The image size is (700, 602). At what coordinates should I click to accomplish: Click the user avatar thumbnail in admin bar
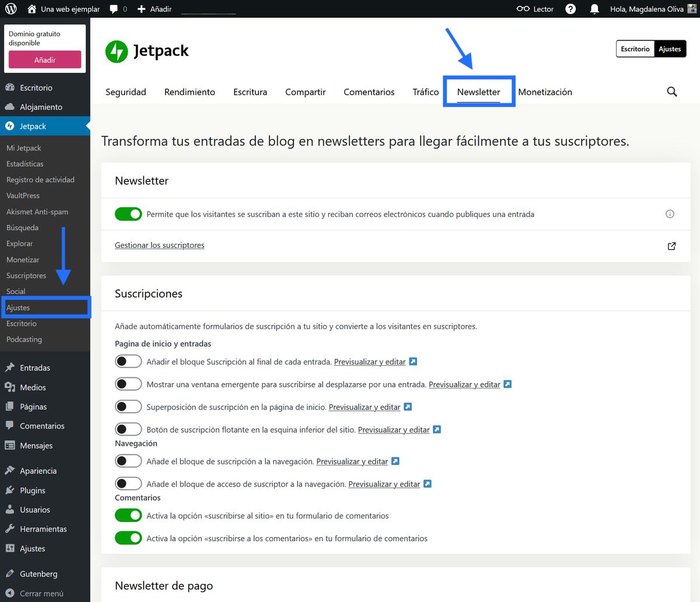[x=690, y=8]
